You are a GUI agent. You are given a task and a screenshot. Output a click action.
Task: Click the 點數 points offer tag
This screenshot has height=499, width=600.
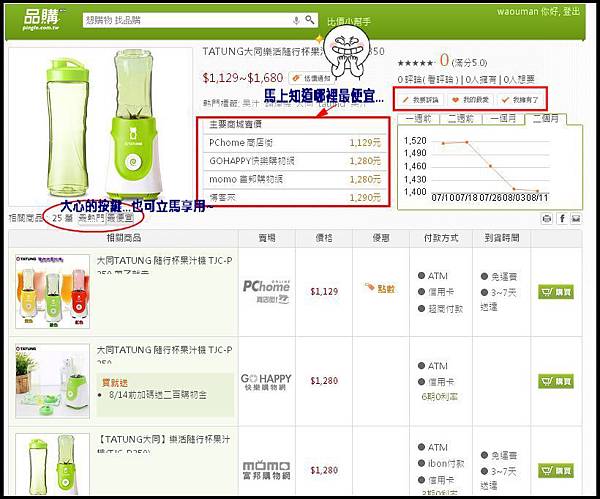[380, 289]
